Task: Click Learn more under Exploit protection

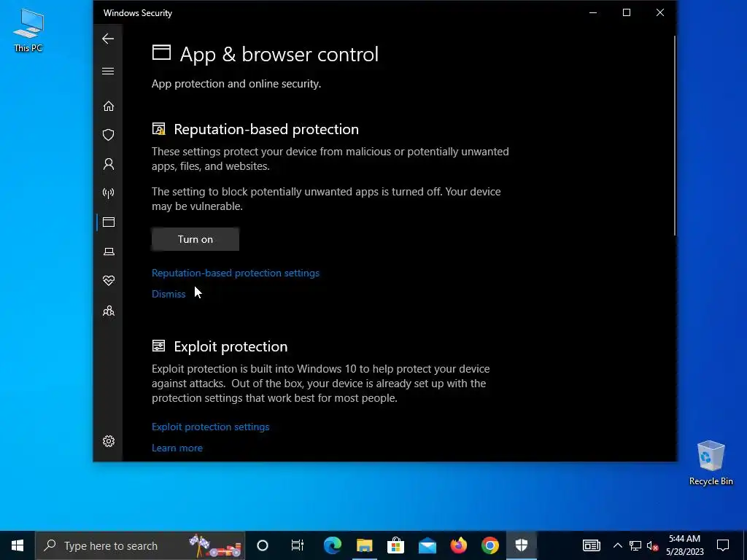Action: 177,448
